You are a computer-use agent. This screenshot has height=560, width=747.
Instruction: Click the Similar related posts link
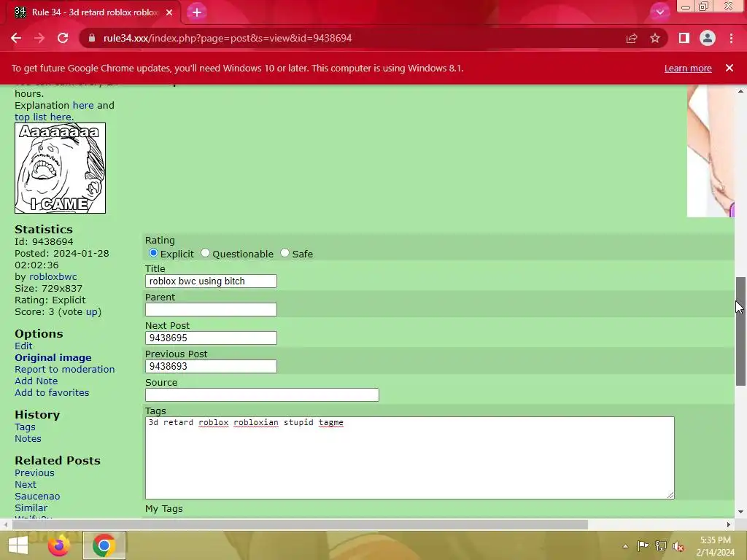(x=31, y=507)
